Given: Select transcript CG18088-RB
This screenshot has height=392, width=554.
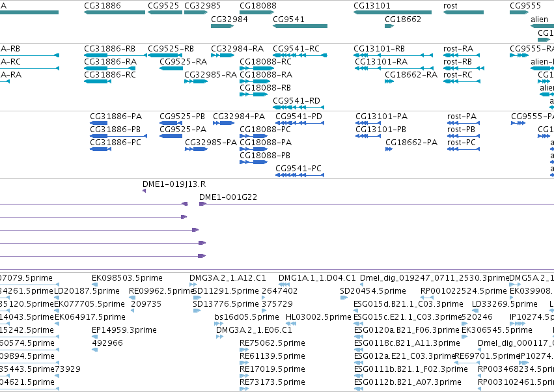Looking at the screenshot, I should [266, 88].
